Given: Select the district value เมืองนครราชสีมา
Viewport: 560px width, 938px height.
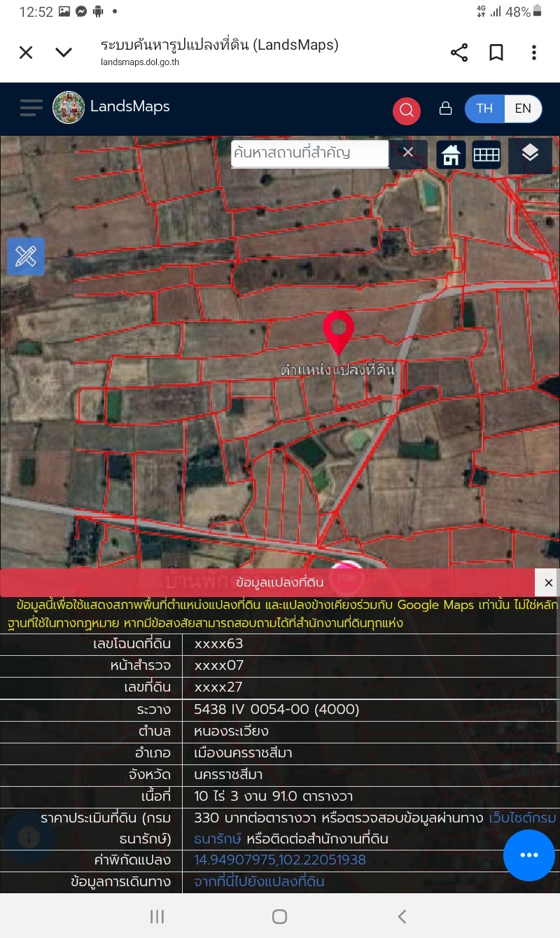Looking at the screenshot, I should tap(243, 753).
